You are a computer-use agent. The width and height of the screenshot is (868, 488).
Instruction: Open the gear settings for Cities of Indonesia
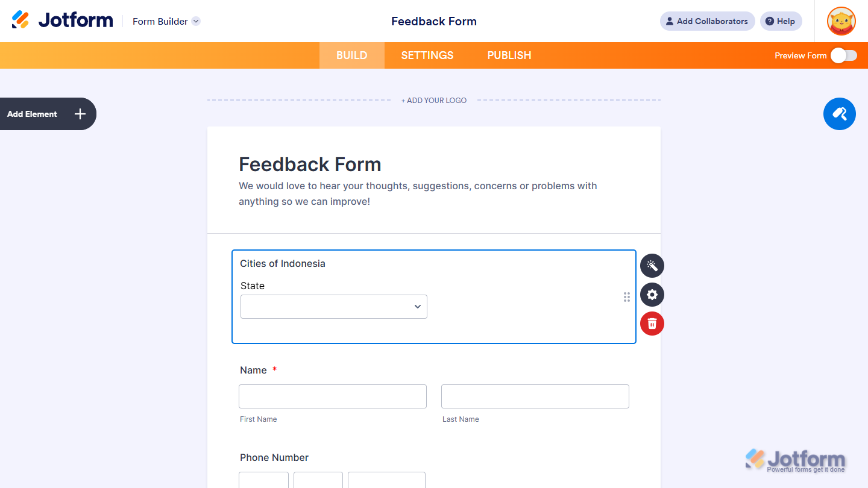(652, 295)
